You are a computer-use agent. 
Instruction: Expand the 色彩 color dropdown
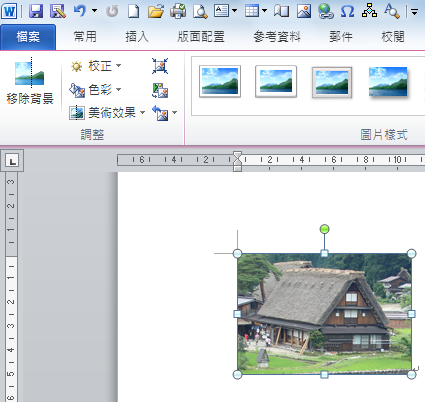click(x=96, y=90)
